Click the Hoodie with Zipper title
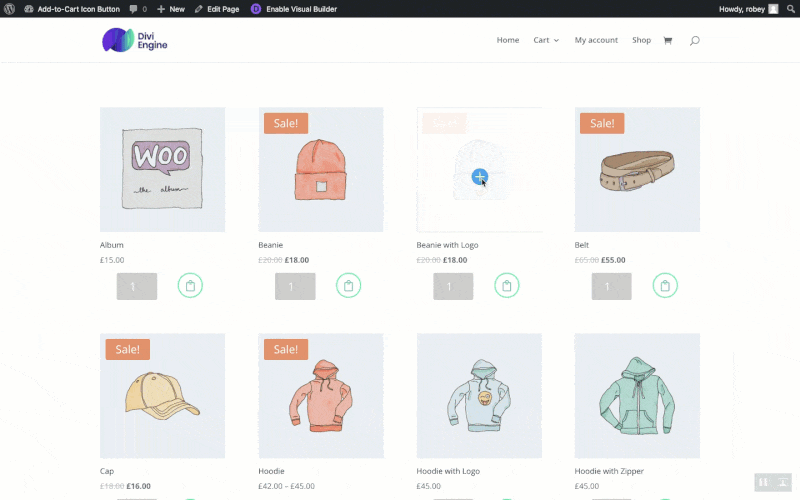This screenshot has width=800, height=500. [609, 471]
